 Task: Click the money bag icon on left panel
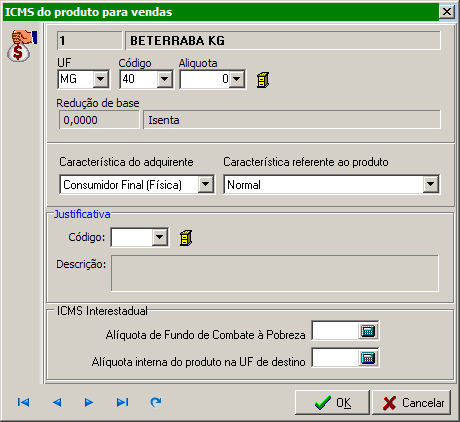coord(21,45)
